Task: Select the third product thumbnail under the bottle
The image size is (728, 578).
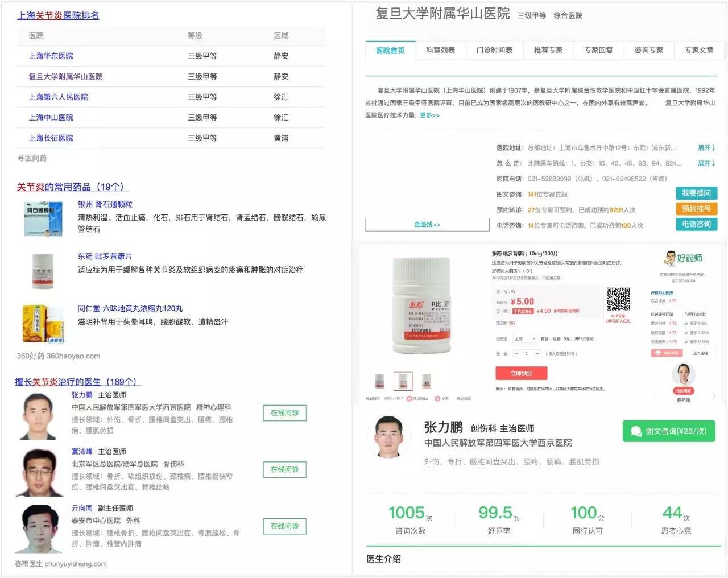Action: pos(427,381)
